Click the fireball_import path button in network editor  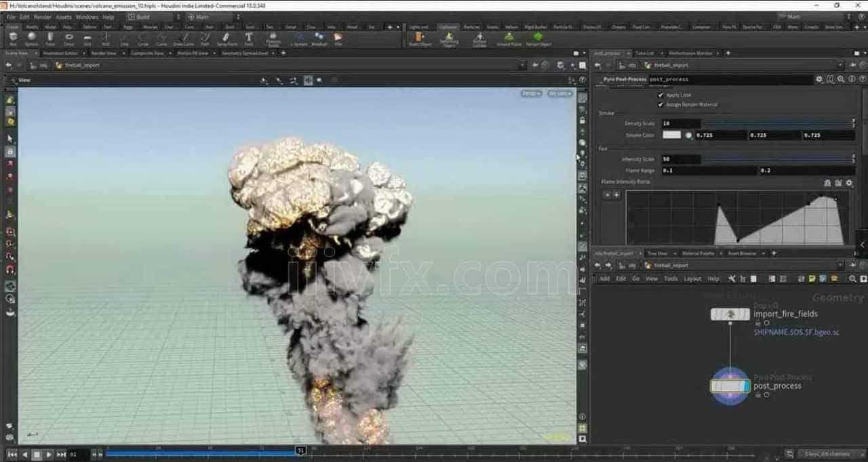click(667, 266)
